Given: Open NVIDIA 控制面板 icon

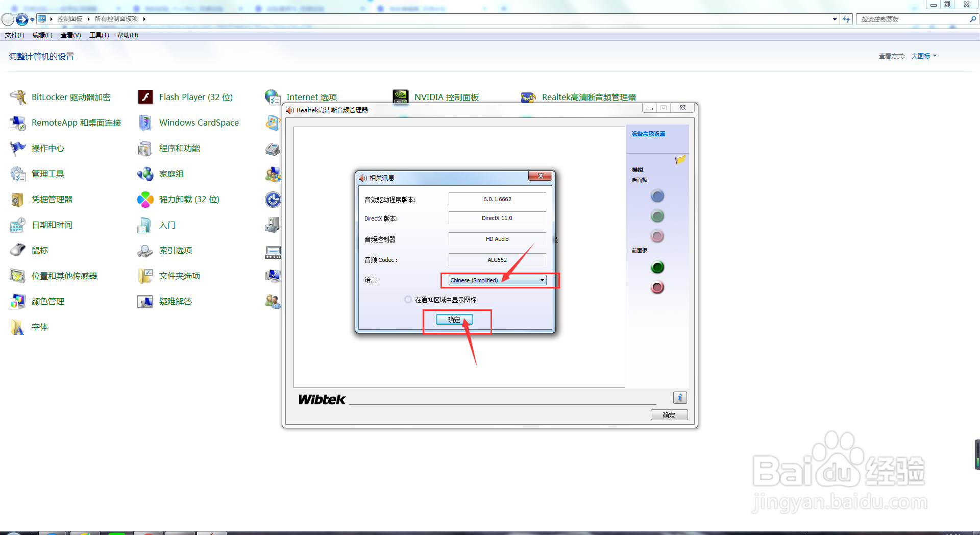Looking at the screenshot, I should (x=401, y=97).
